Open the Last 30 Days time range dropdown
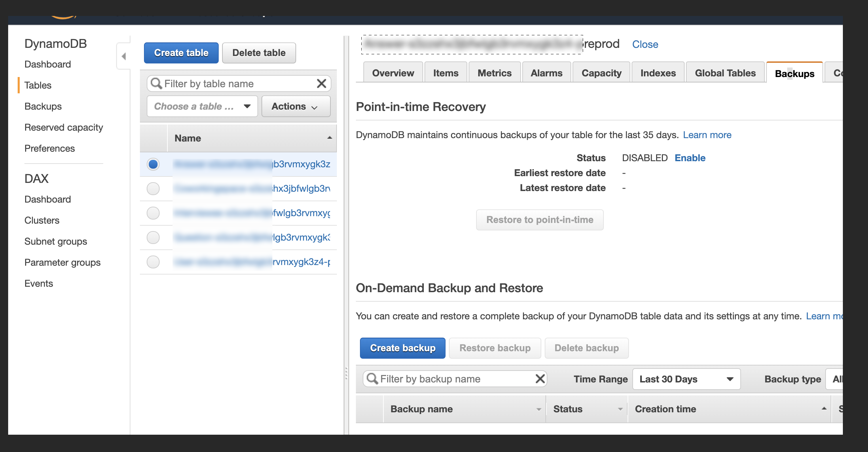 click(686, 379)
